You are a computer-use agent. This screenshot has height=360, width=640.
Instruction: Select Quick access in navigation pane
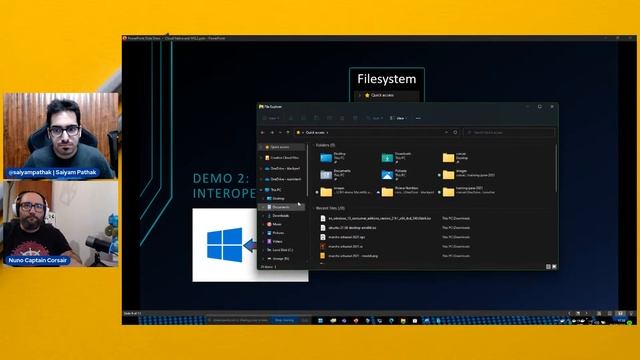coord(282,147)
